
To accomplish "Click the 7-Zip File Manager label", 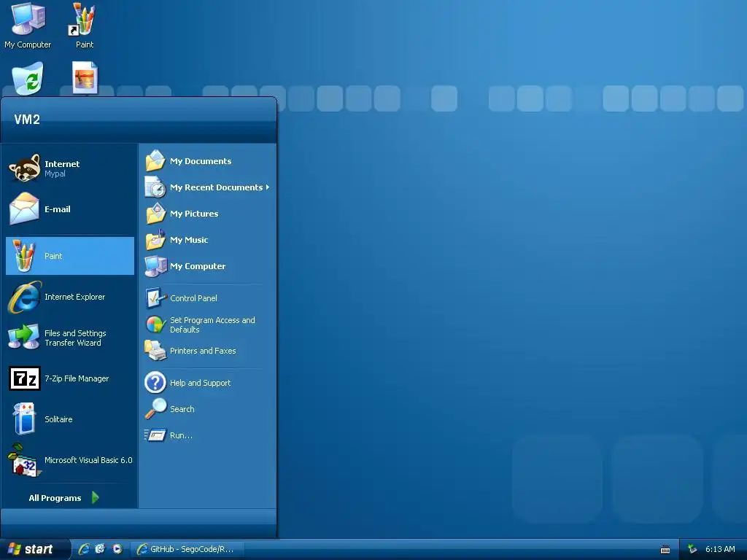I will tap(77, 378).
